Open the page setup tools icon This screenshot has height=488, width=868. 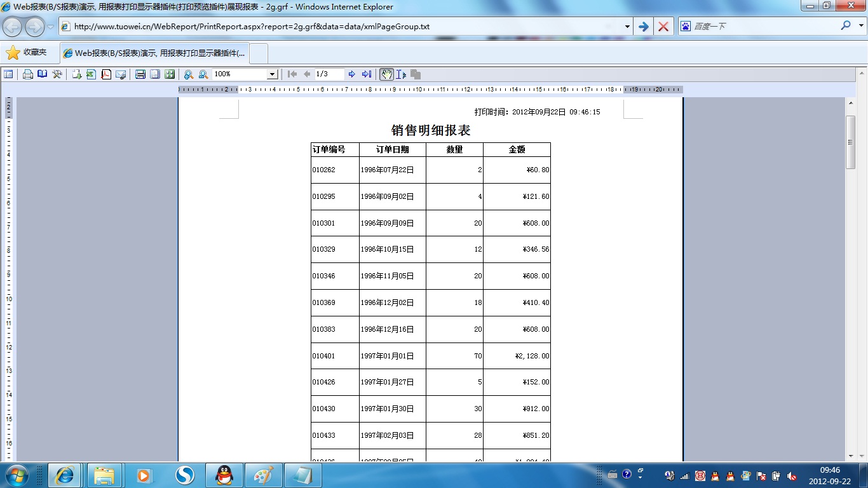pyautogui.click(x=57, y=74)
